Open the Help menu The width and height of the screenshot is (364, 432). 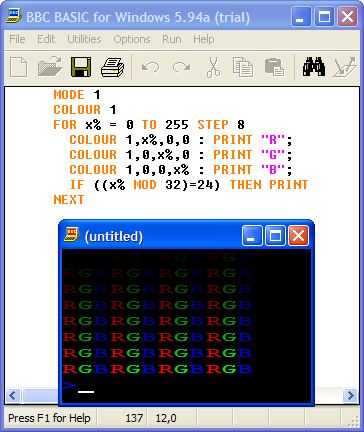pyautogui.click(x=204, y=39)
